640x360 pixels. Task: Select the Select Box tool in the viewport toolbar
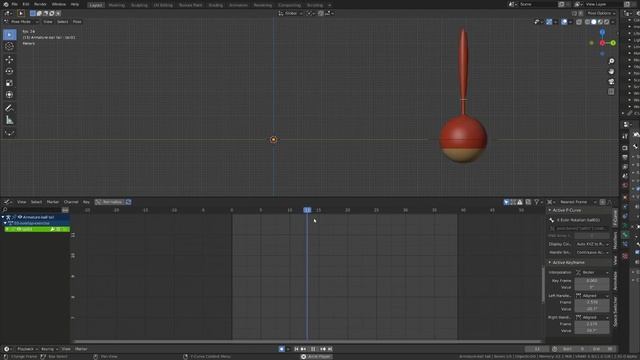9,35
